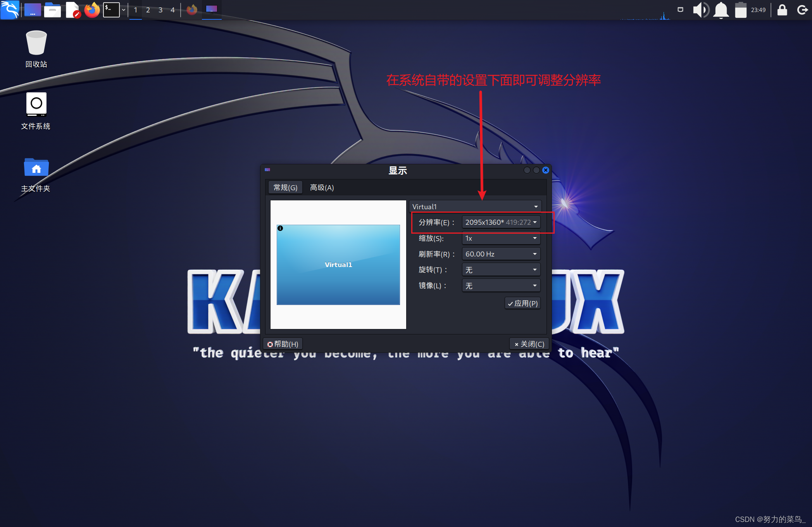Open the 旋转 rotation dropdown

[x=501, y=270]
